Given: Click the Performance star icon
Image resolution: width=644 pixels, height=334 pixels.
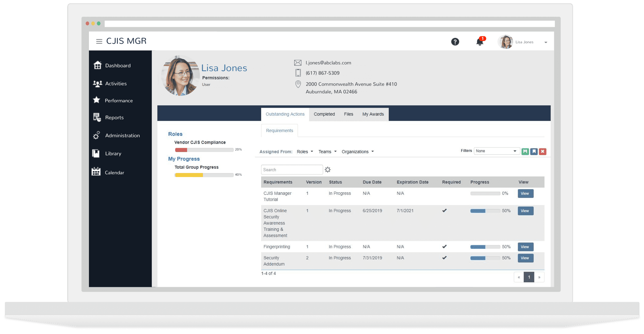Looking at the screenshot, I should pyautogui.click(x=97, y=100).
